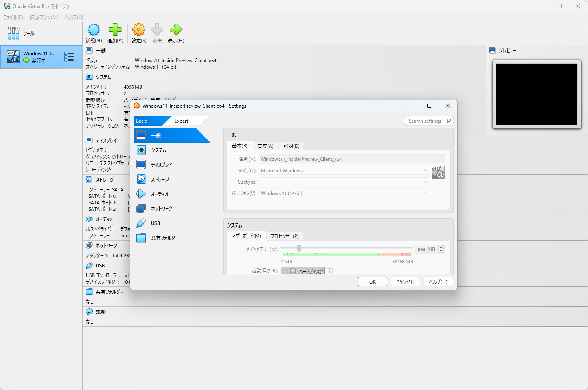The width and height of the screenshot is (588, 390).
Task: Select オーディオ category in Settings sidebar
Action: point(172,194)
